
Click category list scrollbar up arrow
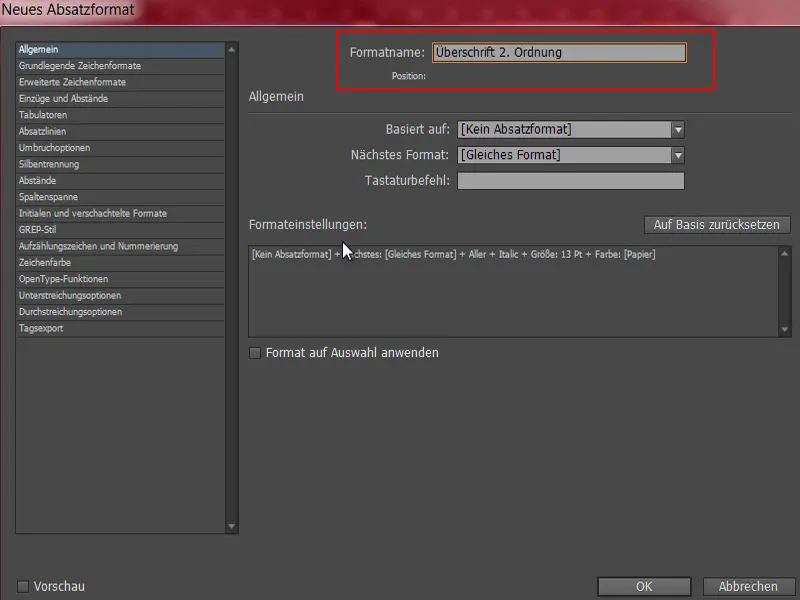tap(231, 49)
